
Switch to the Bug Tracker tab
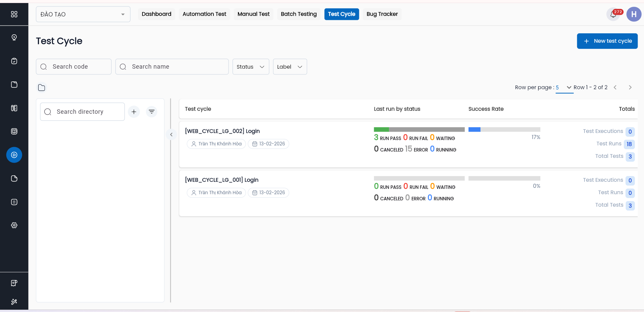[382, 14]
